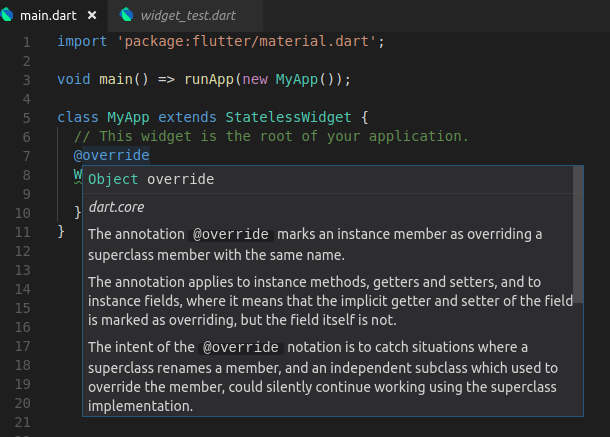This screenshot has height=437, width=610.
Task: Click the 'Object override' signature in hover
Action: tap(151, 180)
